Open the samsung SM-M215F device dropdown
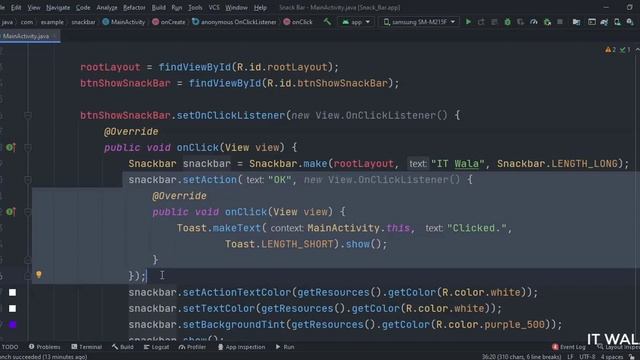The width and height of the screenshot is (640, 360). click(x=420, y=22)
